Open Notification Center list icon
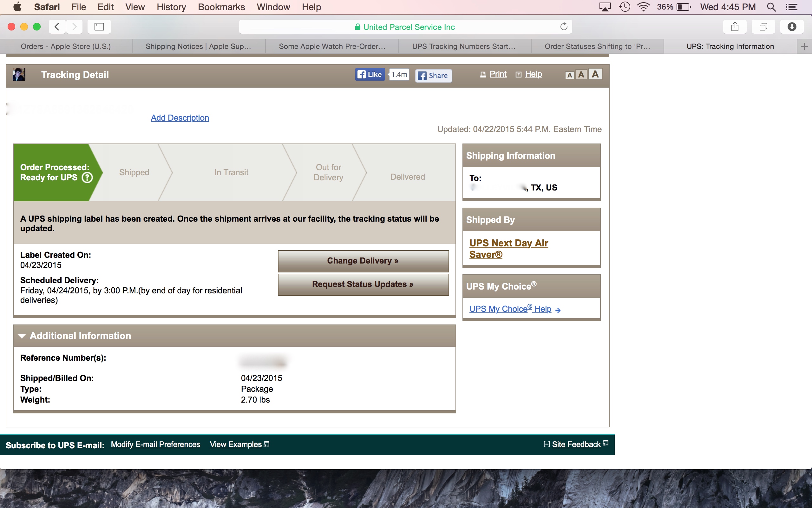 point(792,7)
